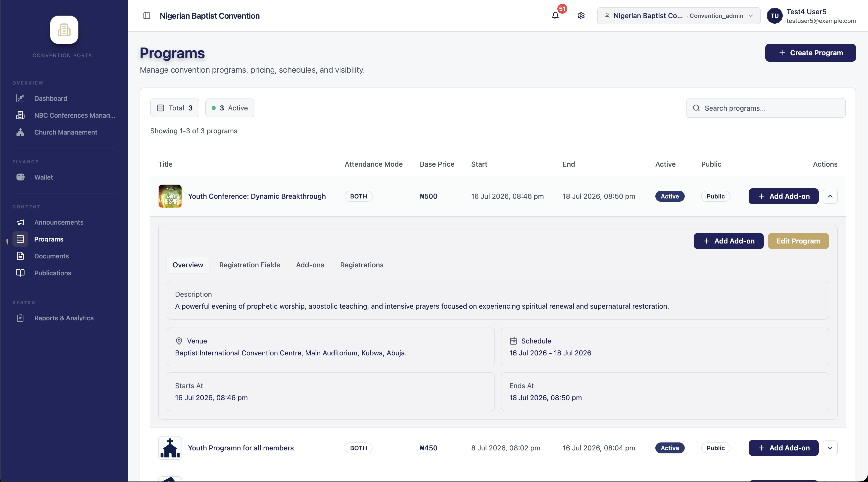This screenshot has height=482, width=868.
Task: Filter by 3 Active status chip
Action: tap(230, 108)
